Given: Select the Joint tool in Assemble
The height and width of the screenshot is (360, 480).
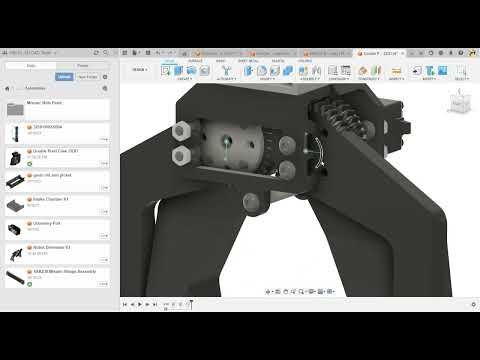Looking at the screenshot, I should 316,70.
